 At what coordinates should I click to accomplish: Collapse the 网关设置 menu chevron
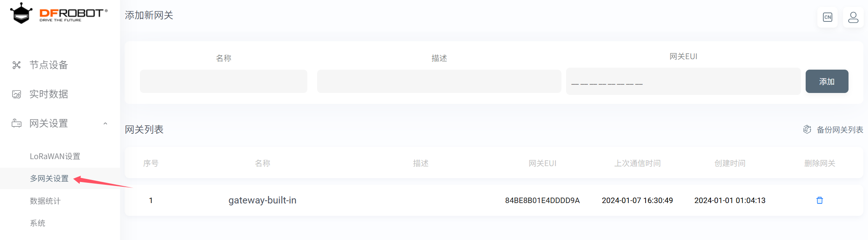tap(105, 124)
